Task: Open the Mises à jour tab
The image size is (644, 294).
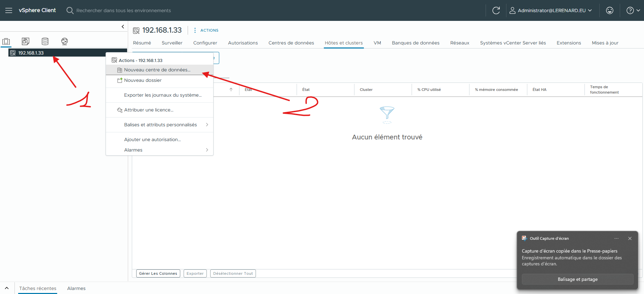Action: 605,43
